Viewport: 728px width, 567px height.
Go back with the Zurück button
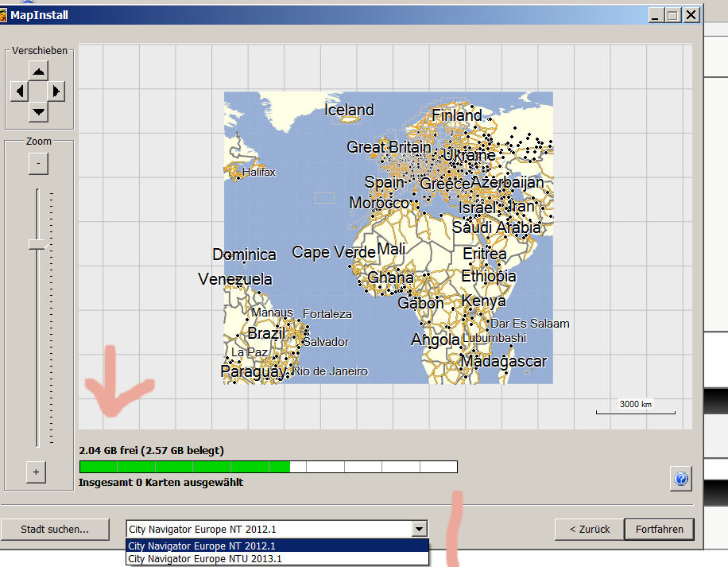coord(589,529)
